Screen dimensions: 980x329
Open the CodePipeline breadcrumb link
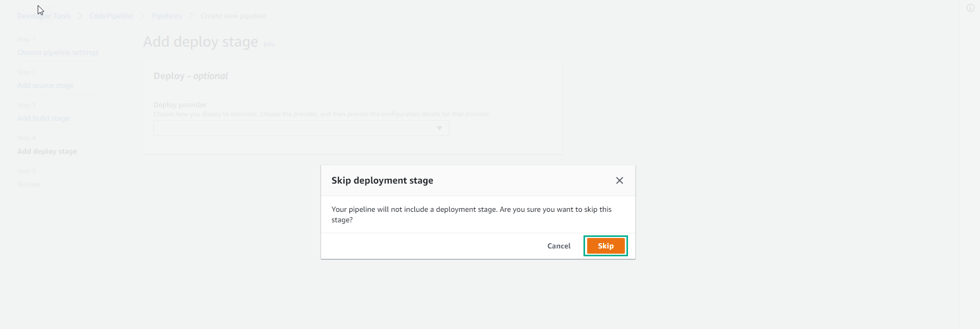[111, 16]
